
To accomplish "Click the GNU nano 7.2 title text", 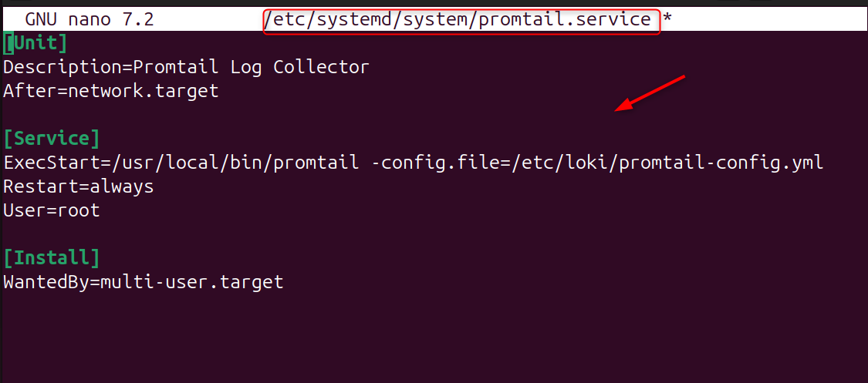I will (x=89, y=19).
